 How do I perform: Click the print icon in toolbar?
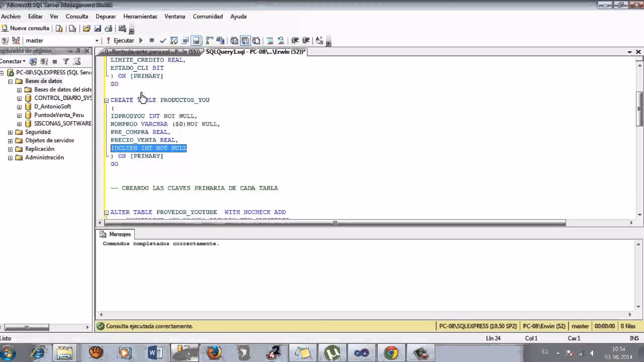coord(108,29)
